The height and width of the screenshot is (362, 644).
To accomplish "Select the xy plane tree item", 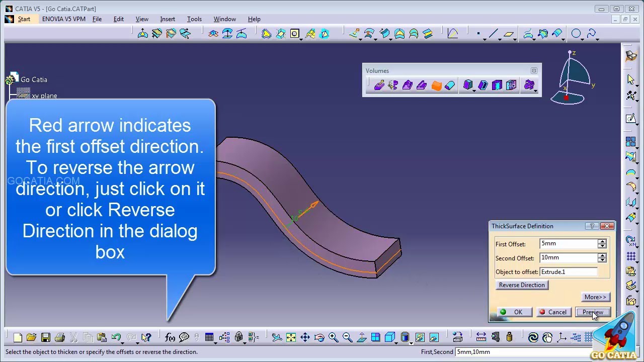I will pyautogui.click(x=44, y=96).
